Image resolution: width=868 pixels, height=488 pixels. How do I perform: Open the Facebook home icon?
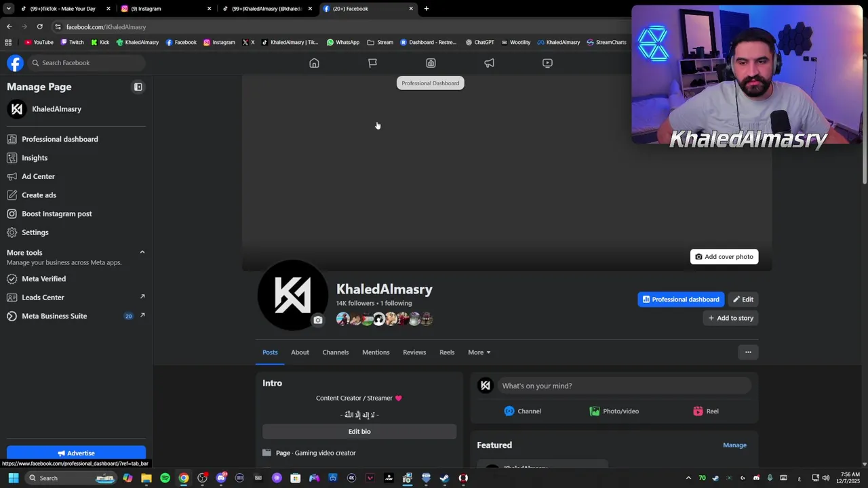click(314, 63)
